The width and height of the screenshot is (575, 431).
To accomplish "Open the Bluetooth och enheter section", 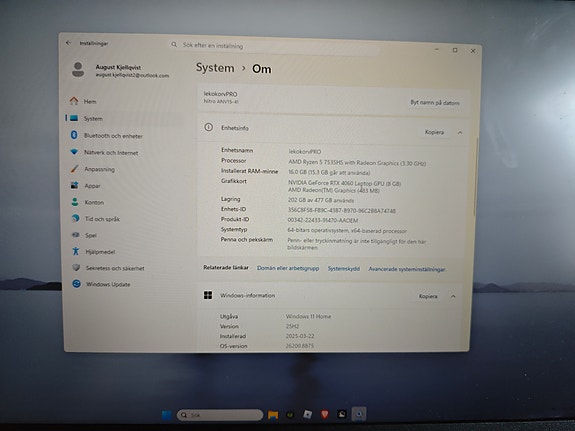I will coord(106,135).
